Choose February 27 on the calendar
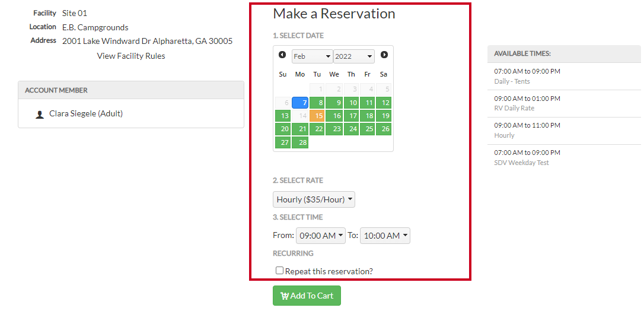 point(283,142)
